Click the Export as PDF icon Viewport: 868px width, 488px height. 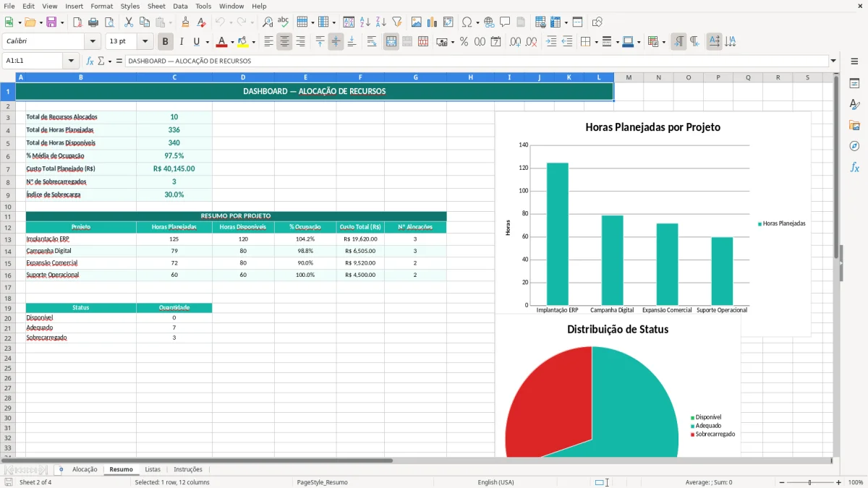[77, 22]
